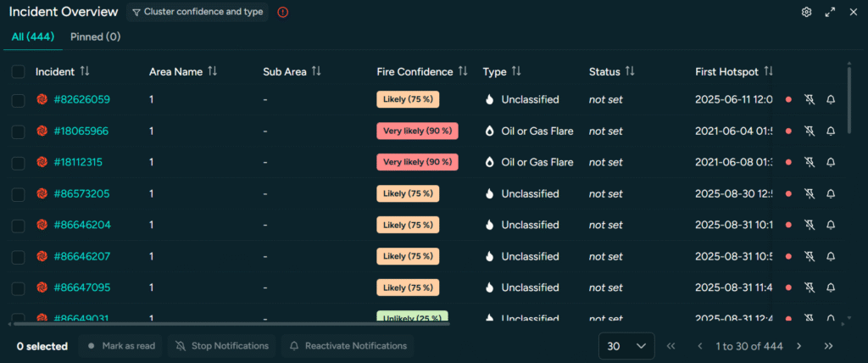Click the unread red dot for incident #86573205

788,194
